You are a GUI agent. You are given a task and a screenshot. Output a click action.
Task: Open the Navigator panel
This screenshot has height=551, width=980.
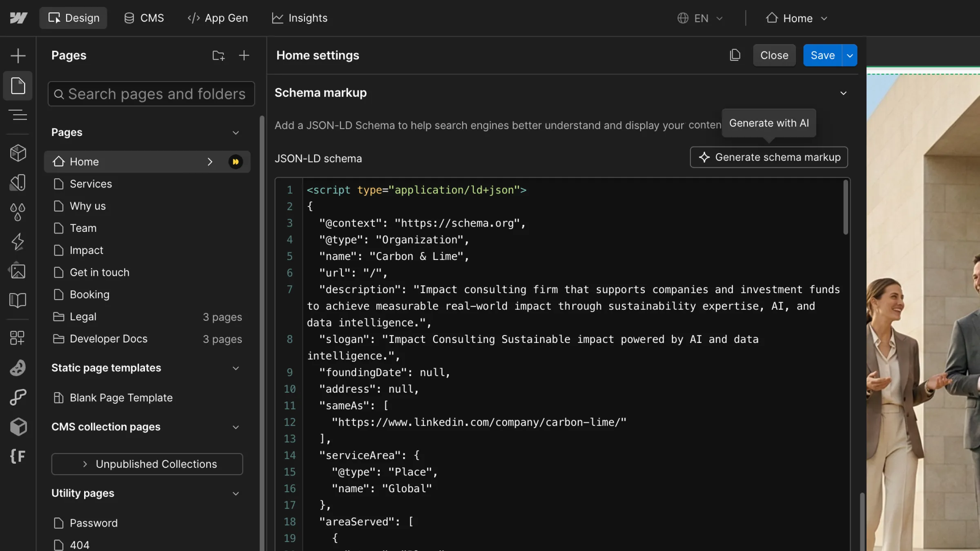pos(18,115)
